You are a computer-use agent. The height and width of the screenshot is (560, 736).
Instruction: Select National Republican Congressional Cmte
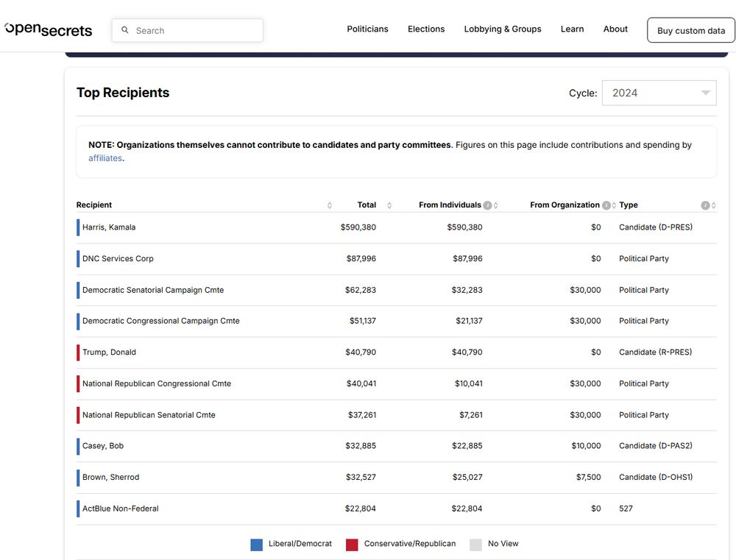157,383
